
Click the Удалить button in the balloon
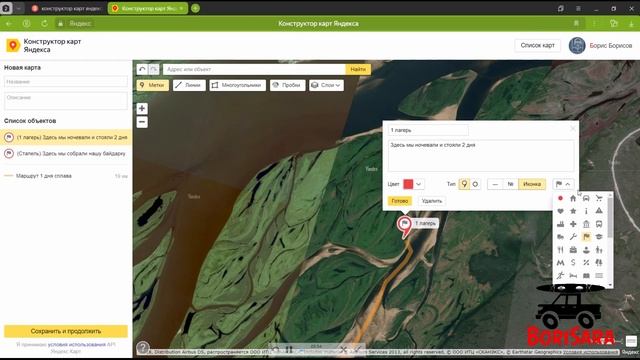click(432, 201)
